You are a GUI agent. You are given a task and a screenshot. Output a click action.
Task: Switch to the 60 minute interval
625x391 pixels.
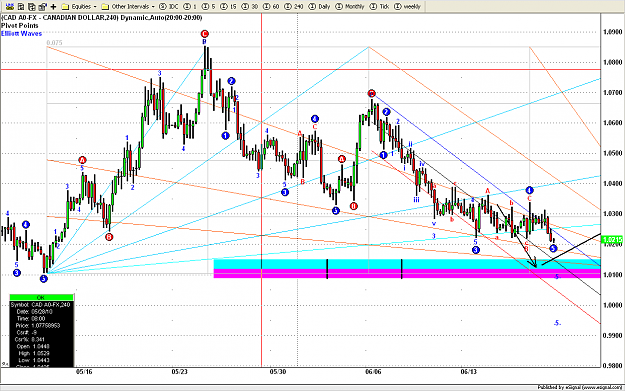pyautogui.click(x=270, y=6)
